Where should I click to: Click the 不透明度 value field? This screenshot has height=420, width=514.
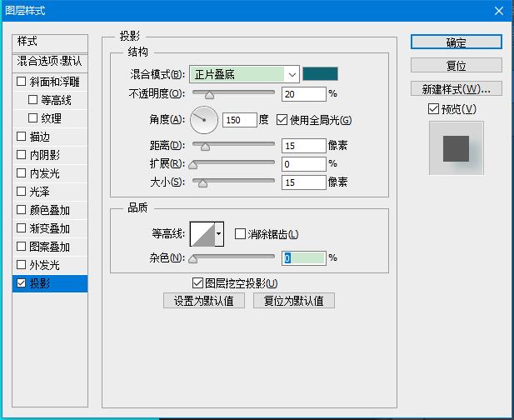coord(304,94)
